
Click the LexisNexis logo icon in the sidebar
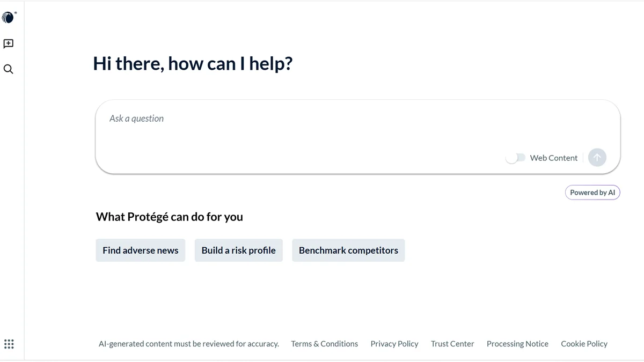point(9,18)
